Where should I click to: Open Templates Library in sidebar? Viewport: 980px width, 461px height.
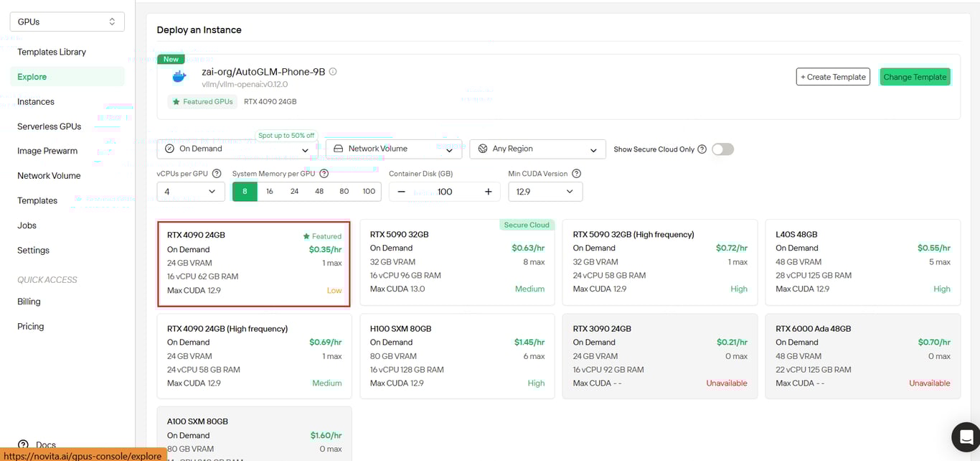52,52
